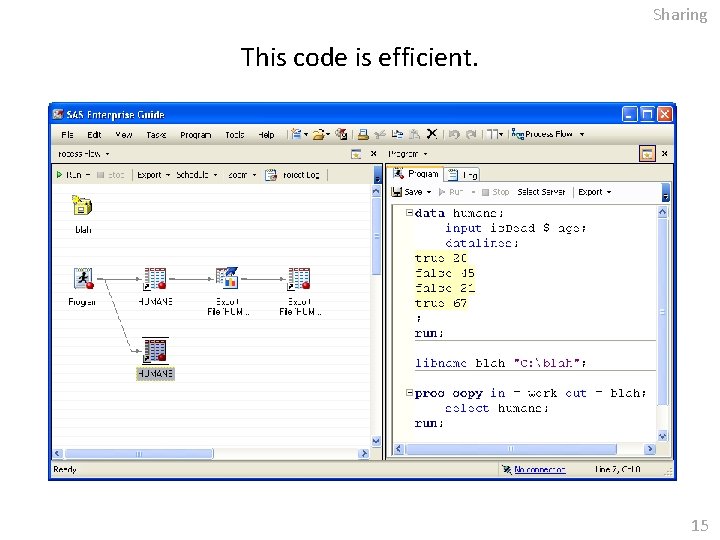This screenshot has height=540, width=720.
Task: Collapse the proc copy code block
Action: click(x=409, y=393)
